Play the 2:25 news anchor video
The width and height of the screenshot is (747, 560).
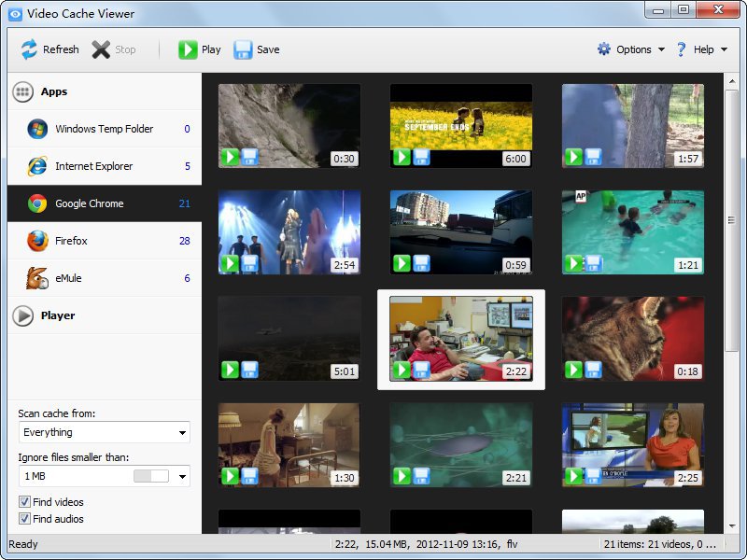(573, 476)
